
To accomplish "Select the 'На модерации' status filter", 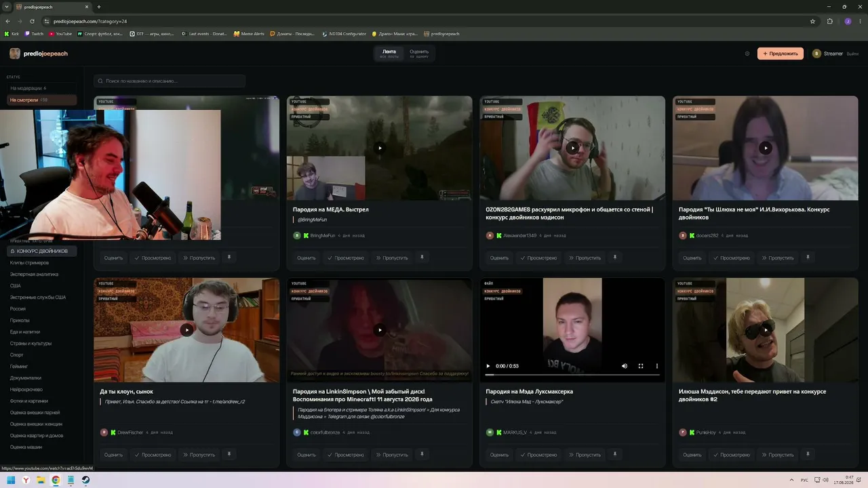I will coord(42,88).
